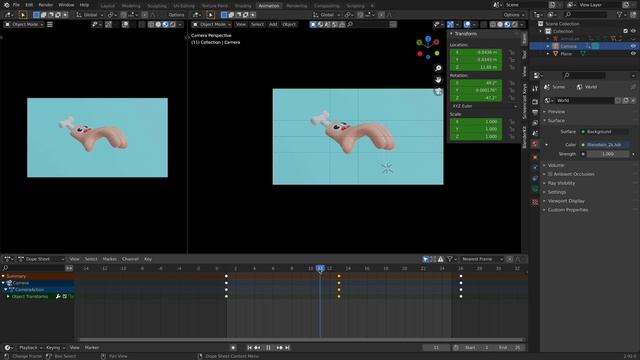Open the Dope Sheet Select menu
The image size is (640, 360).
coord(91,259)
